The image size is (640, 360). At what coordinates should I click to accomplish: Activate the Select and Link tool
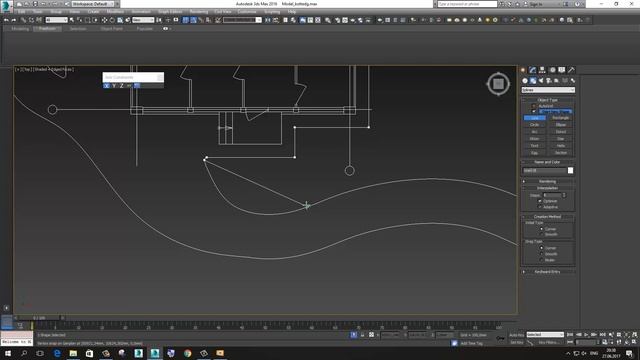(24, 20)
